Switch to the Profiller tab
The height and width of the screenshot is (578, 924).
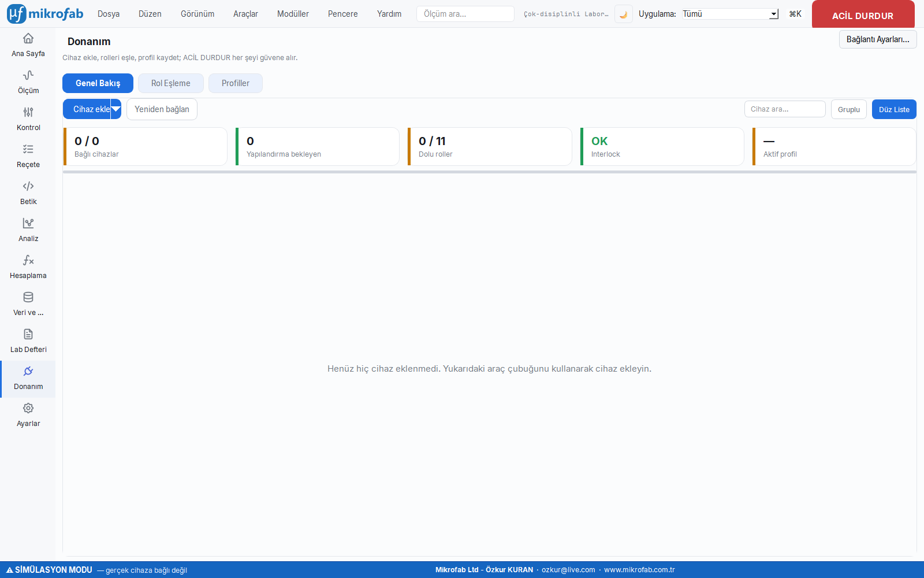(236, 83)
